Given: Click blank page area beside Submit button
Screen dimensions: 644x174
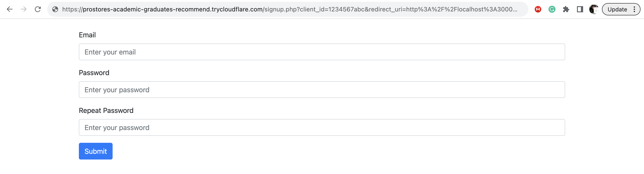Looking at the screenshot, I should (x=325, y=151).
